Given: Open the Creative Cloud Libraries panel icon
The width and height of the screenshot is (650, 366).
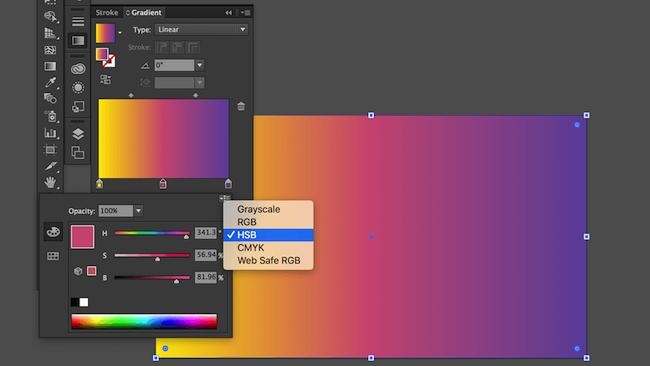Looking at the screenshot, I should coord(78,68).
